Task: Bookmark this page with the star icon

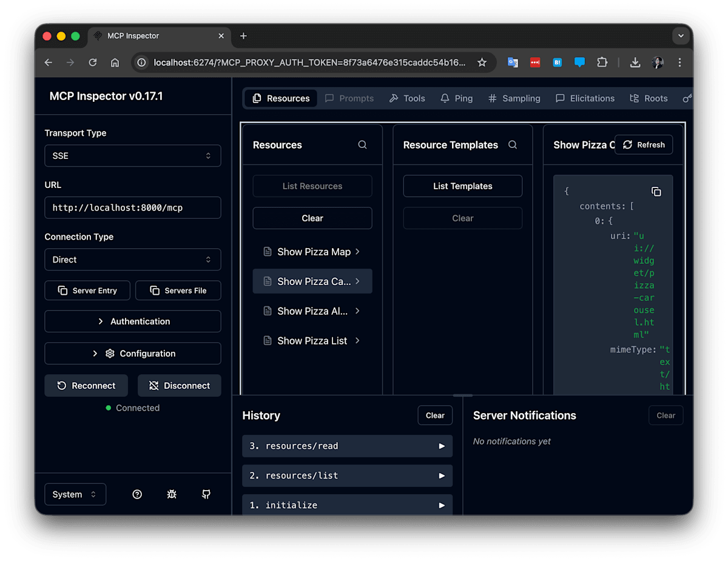Action: [482, 62]
